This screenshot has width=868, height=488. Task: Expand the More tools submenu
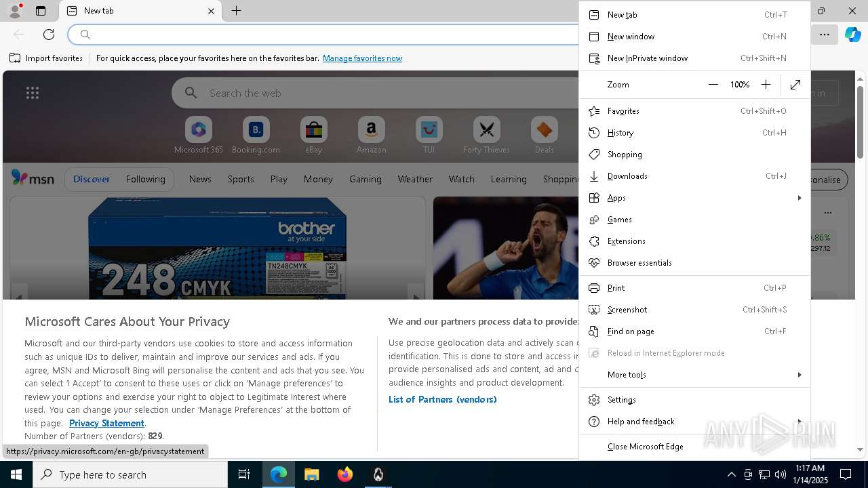click(x=695, y=375)
